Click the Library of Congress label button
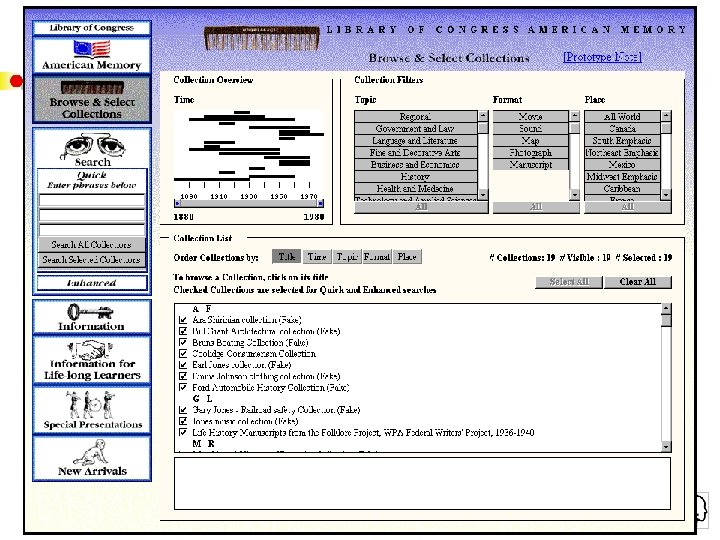720x540 pixels. pyautogui.click(x=92, y=28)
